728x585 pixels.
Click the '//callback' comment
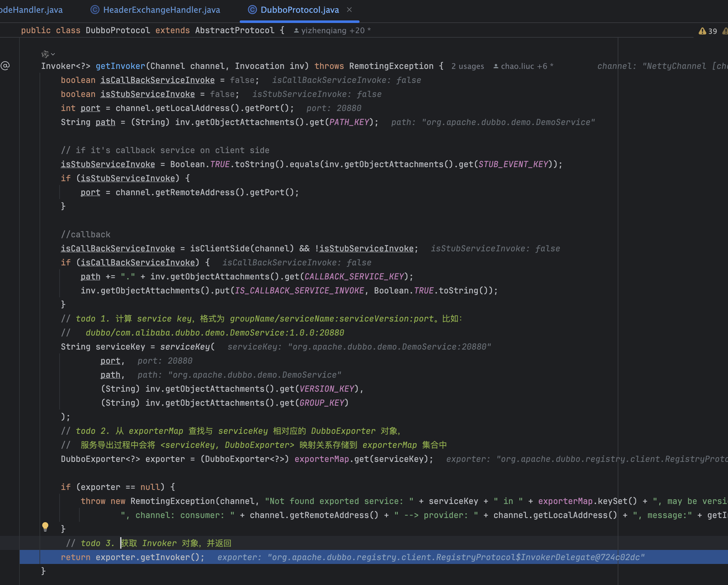(x=85, y=234)
